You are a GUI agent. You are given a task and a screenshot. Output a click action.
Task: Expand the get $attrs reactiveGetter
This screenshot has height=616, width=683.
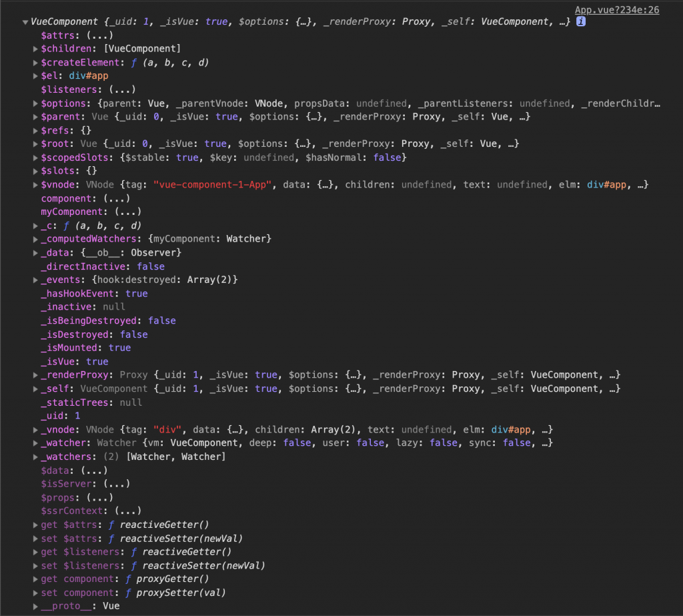(x=35, y=525)
